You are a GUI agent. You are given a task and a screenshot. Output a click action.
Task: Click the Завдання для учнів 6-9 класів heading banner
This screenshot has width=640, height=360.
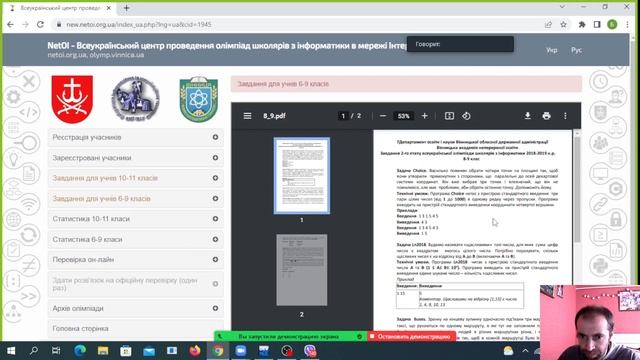[x=406, y=84]
